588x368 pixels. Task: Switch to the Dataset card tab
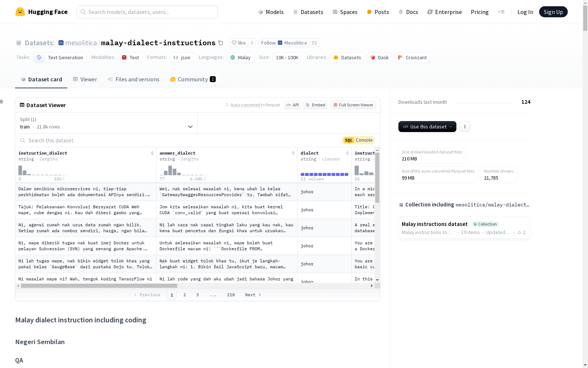[x=41, y=79]
